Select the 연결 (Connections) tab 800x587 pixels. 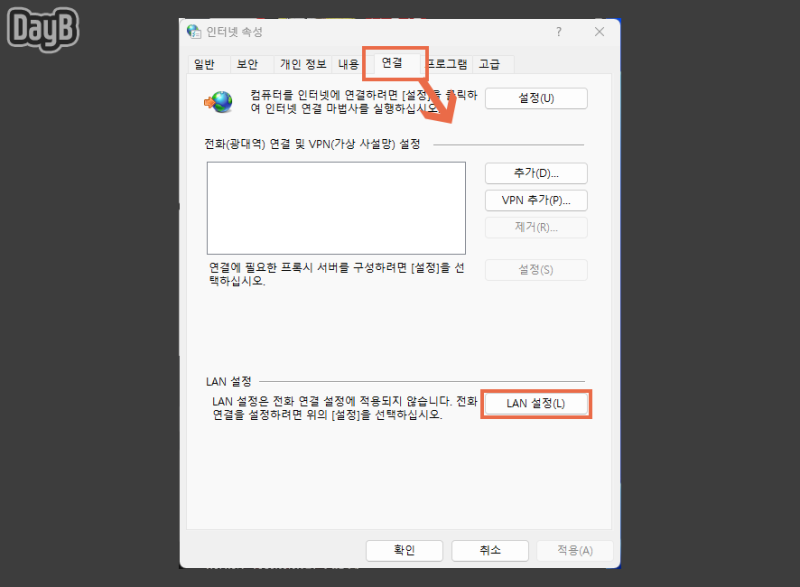(x=394, y=62)
